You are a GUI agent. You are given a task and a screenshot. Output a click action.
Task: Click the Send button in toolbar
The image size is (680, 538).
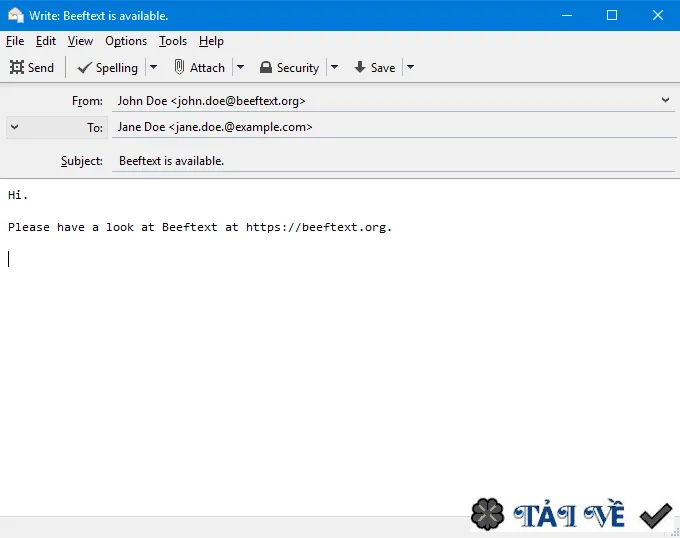click(32, 68)
